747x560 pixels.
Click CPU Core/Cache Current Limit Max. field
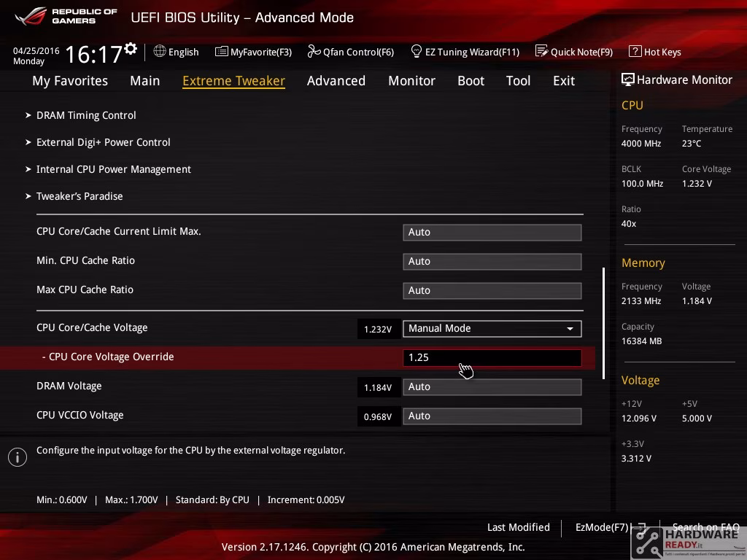(x=492, y=233)
